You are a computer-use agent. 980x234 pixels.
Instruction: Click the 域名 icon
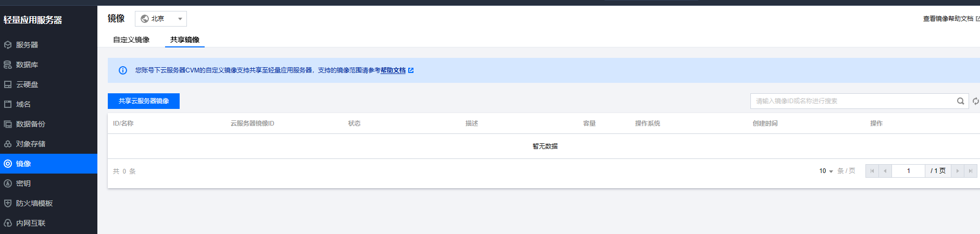tap(8, 104)
